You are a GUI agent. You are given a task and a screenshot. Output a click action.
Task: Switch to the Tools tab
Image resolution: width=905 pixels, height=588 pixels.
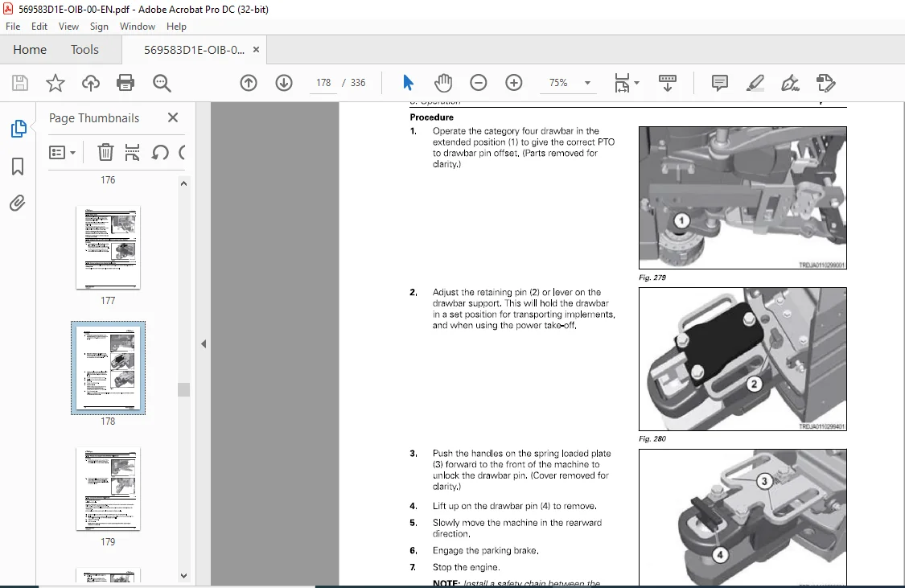click(x=84, y=50)
